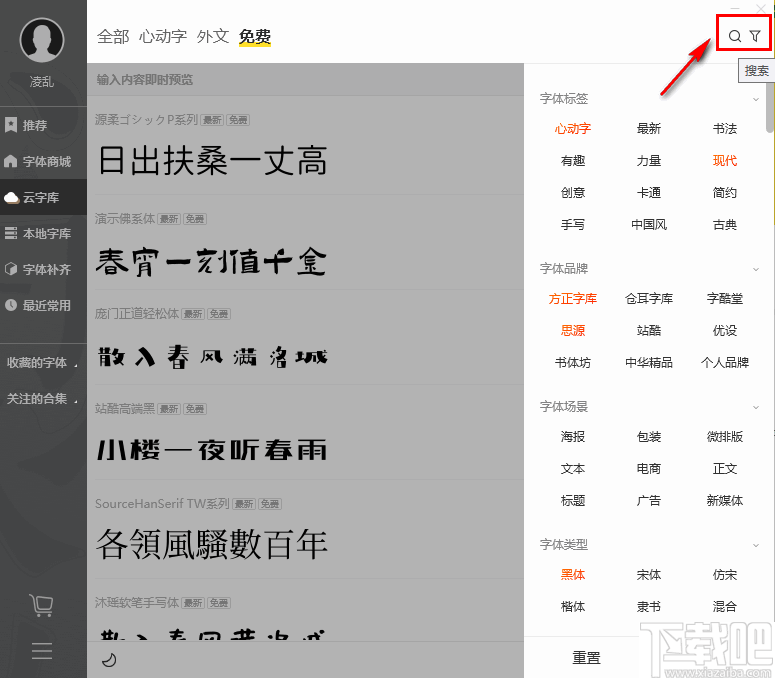Choose the 古典 tag
Image resolution: width=775 pixels, height=678 pixels.
coord(725,225)
